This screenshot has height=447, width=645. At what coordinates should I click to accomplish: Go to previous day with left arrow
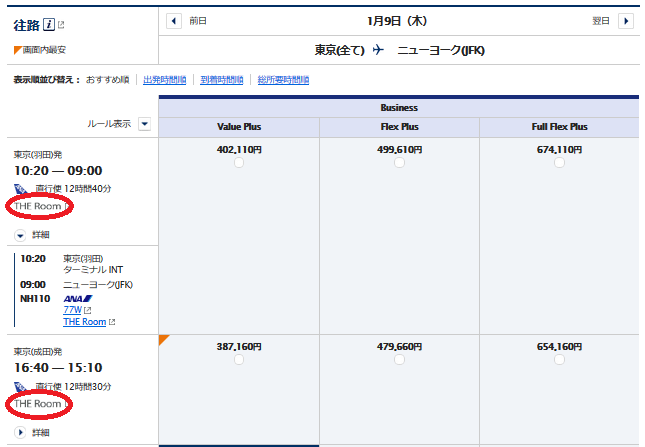tap(174, 20)
